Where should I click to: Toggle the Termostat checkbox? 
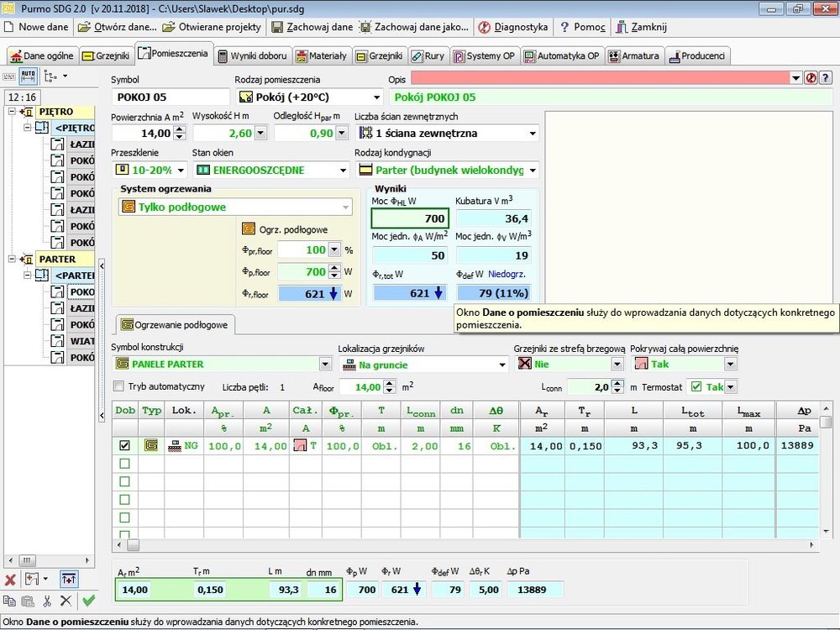(x=695, y=386)
